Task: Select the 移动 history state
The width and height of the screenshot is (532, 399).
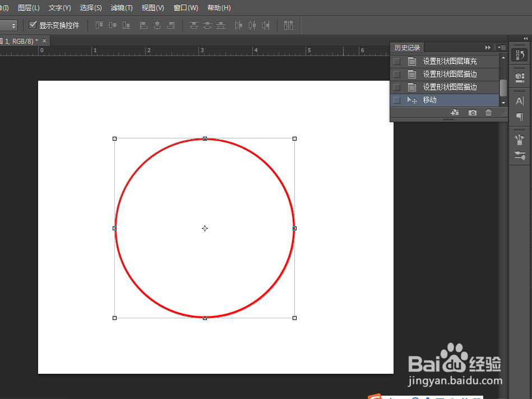Action: click(445, 100)
